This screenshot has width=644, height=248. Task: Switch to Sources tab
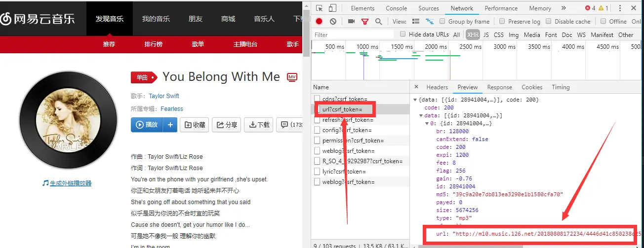click(x=429, y=8)
